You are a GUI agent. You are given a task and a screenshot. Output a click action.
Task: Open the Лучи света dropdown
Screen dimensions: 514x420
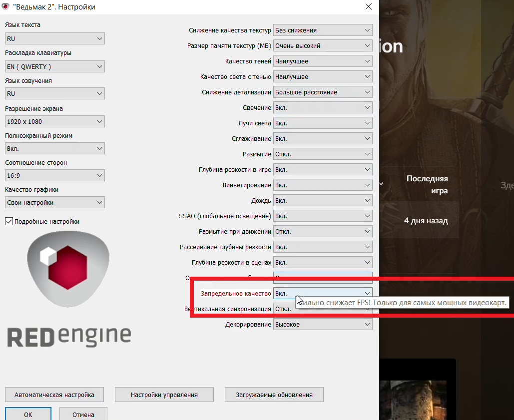point(323,123)
